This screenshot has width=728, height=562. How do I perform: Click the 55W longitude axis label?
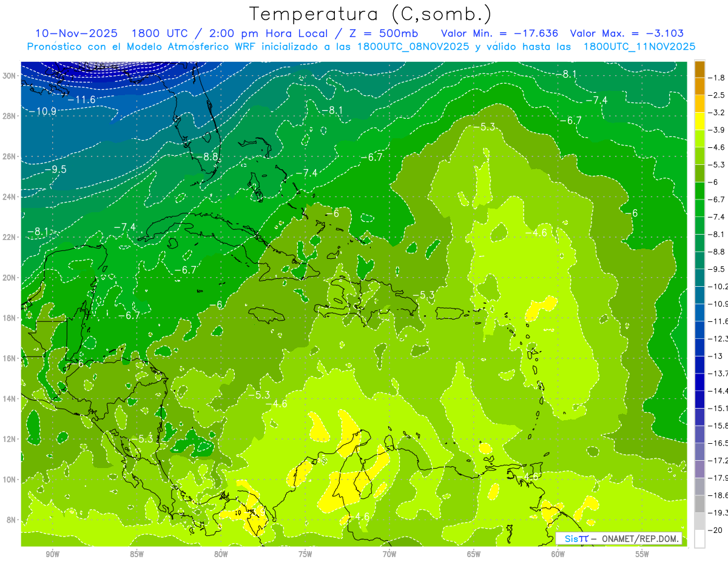coord(642,554)
